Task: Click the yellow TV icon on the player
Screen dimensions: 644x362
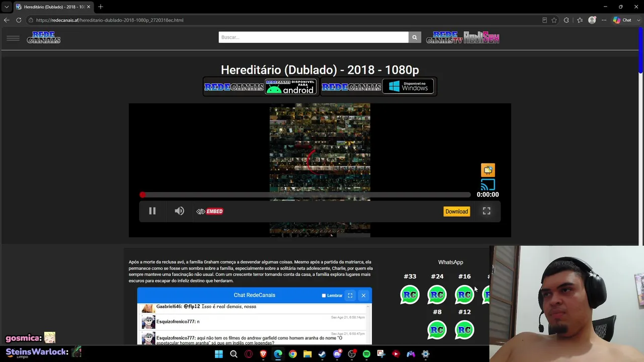Action: tap(488, 170)
